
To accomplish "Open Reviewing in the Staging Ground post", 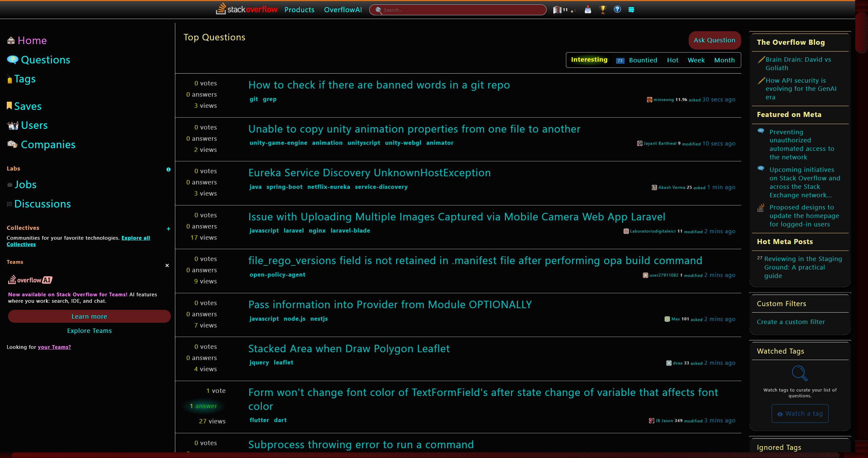I will (803, 267).
